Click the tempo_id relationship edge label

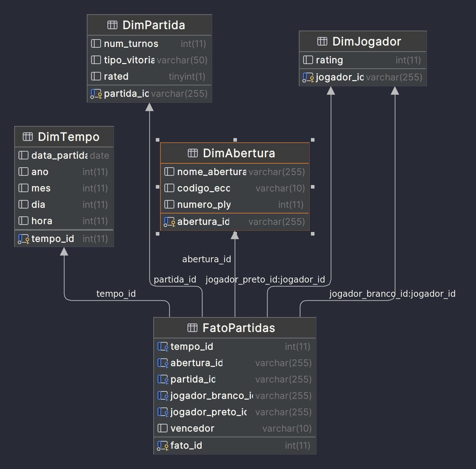pos(116,294)
